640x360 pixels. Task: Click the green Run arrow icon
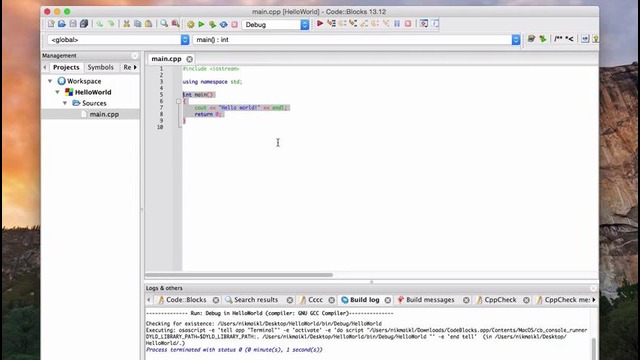pos(201,24)
